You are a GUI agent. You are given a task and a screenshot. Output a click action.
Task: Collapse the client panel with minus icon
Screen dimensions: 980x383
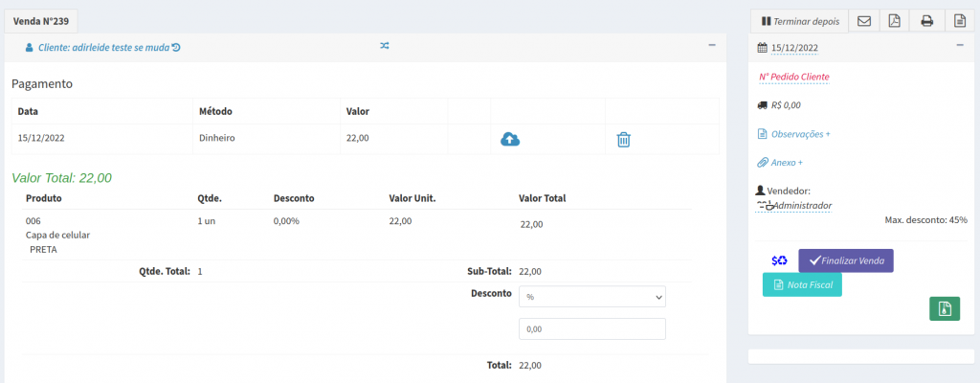click(711, 45)
